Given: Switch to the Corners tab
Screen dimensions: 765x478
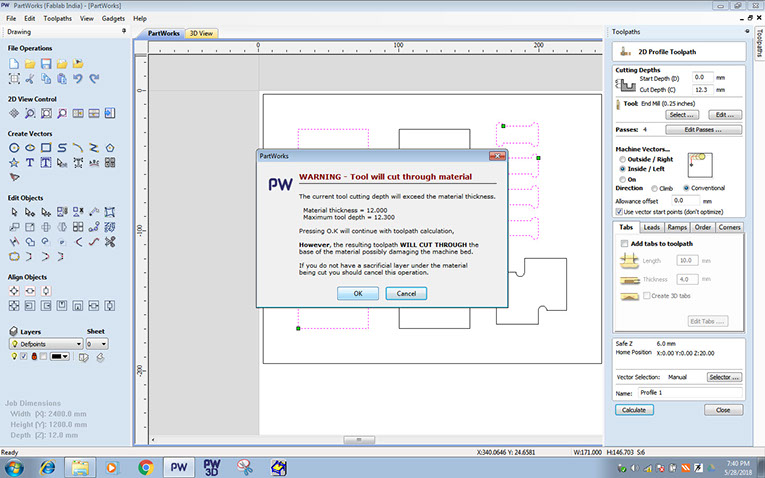Looking at the screenshot, I should [x=729, y=227].
